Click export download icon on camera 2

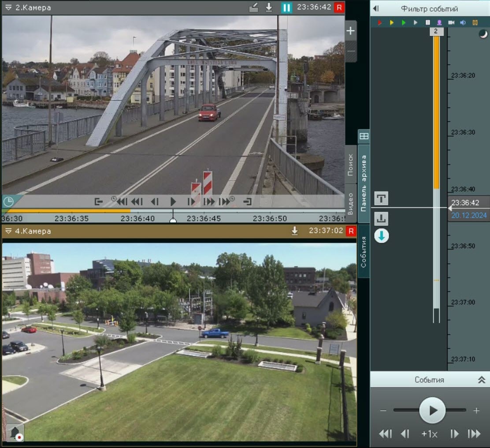click(269, 7)
